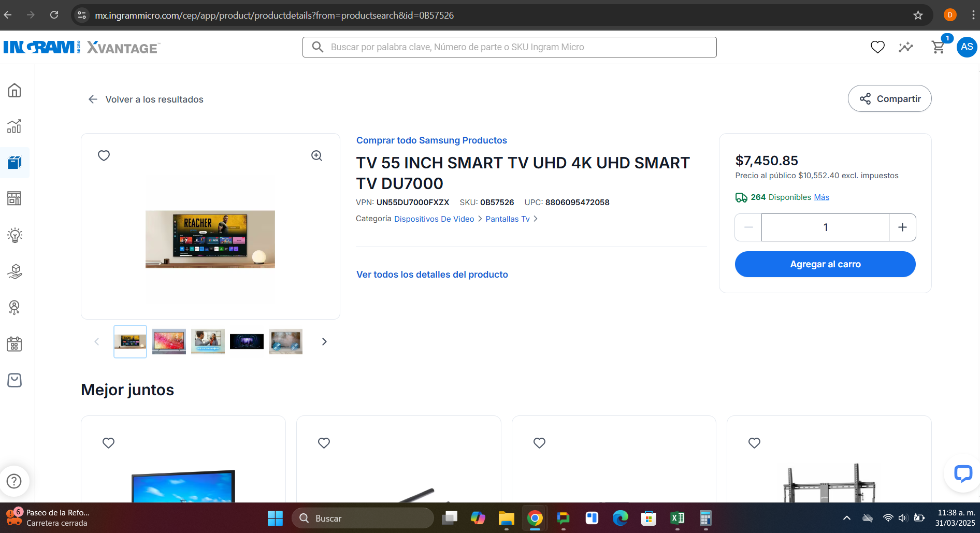Viewport: 980px width, 533px height.
Task: Click the Ingram Micro Xvantage logo
Action: click(x=82, y=47)
